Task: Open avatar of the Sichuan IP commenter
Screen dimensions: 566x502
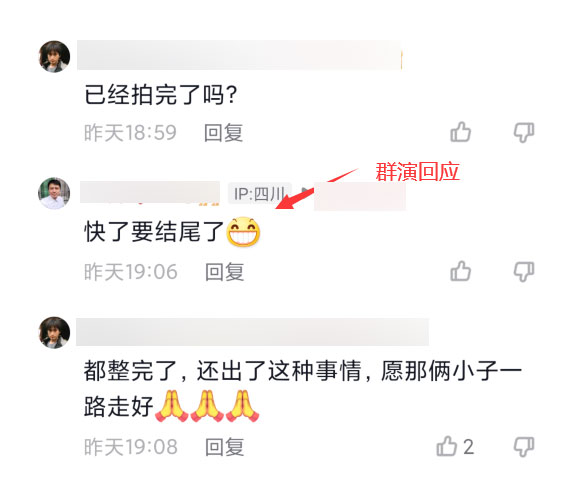Action: (x=54, y=193)
